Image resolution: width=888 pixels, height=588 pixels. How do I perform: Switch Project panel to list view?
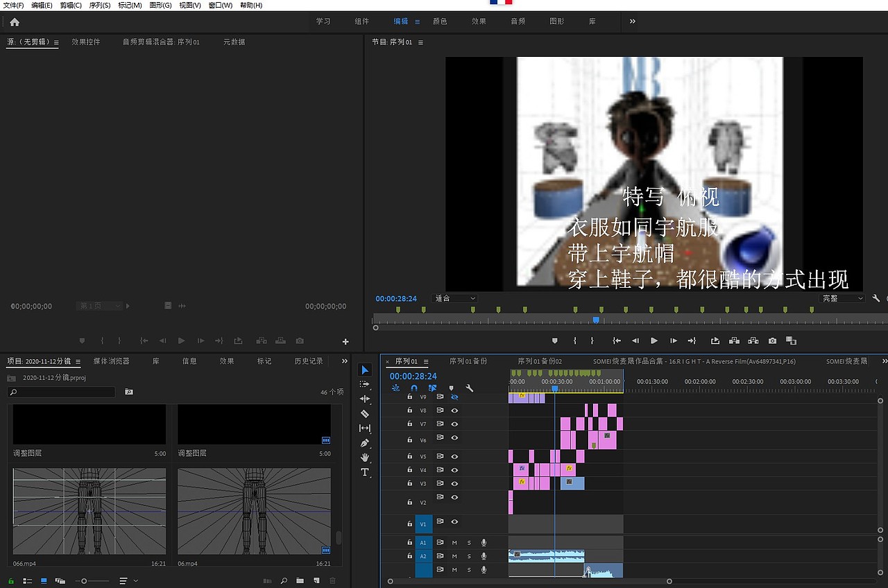click(x=28, y=580)
